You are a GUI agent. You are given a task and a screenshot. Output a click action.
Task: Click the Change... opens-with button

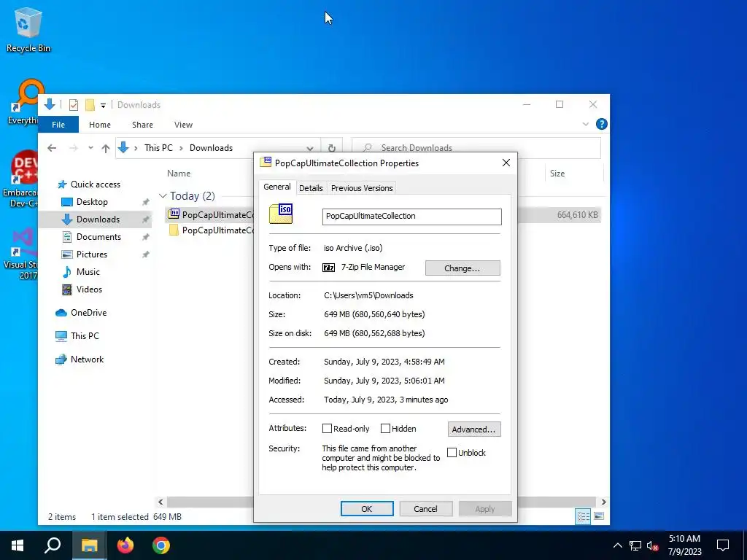click(462, 268)
